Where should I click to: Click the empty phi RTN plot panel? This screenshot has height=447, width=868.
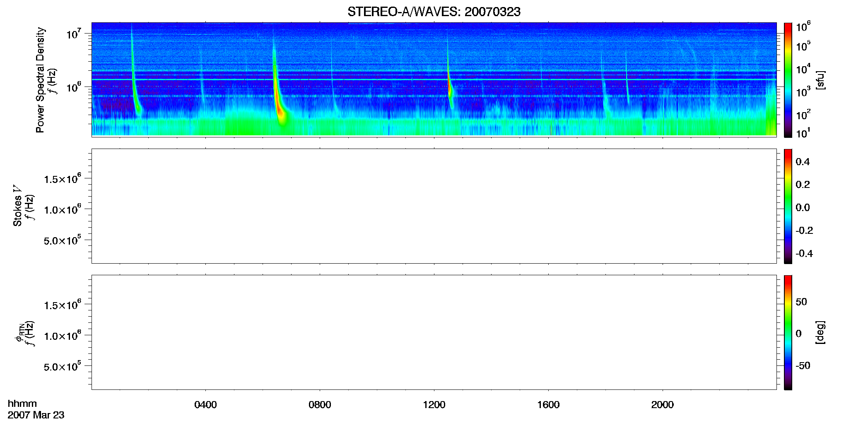(x=434, y=332)
